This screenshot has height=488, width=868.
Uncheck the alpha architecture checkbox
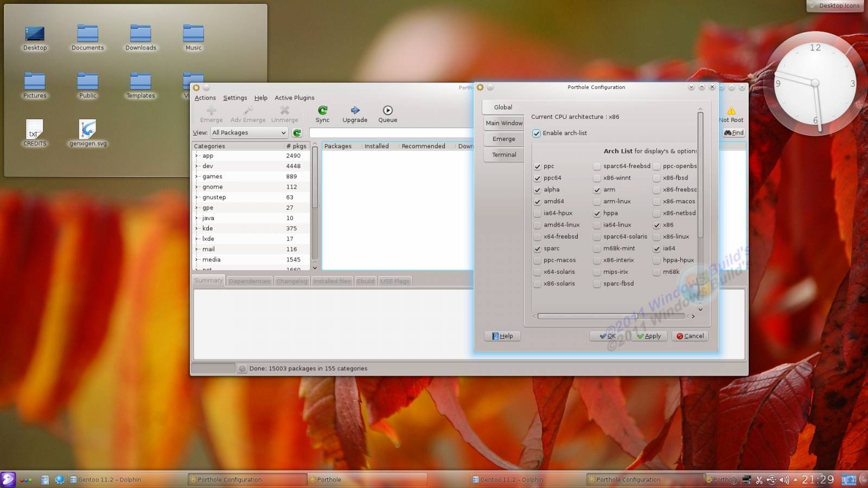click(537, 190)
